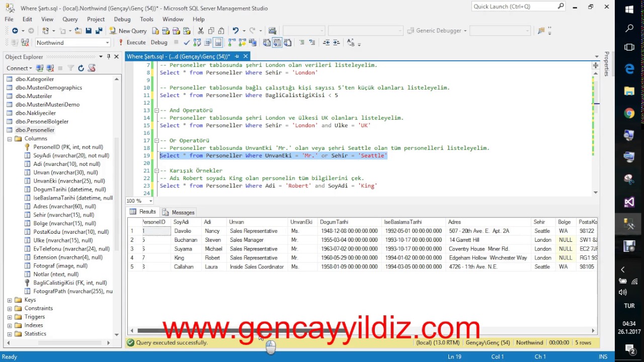Viewport: 644px width, 362px height.
Task: Click the Parse checkmark icon
Action: click(x=186, y=43)
